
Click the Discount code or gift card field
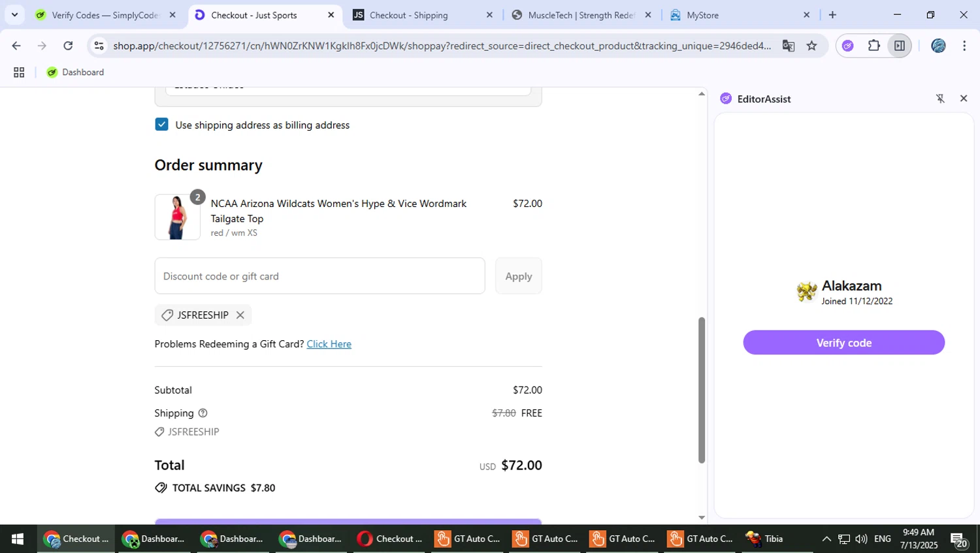pos(319,276)
